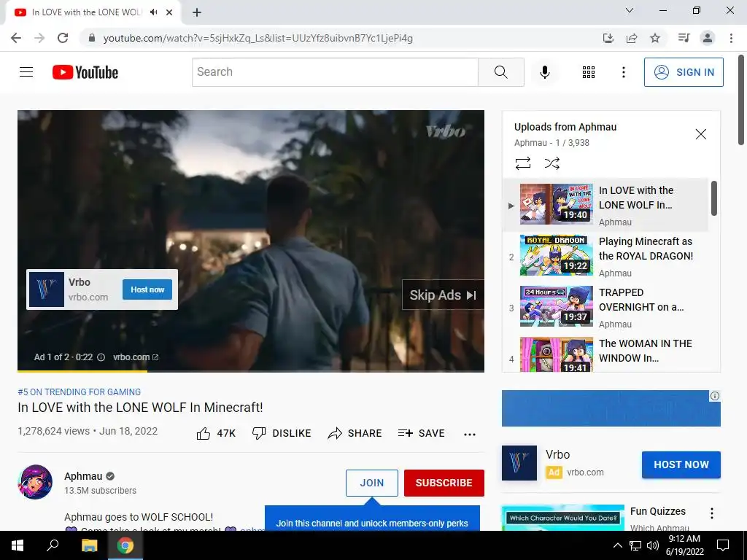Toggle loop playlist
747x560 pixels.
click(522, 163)
